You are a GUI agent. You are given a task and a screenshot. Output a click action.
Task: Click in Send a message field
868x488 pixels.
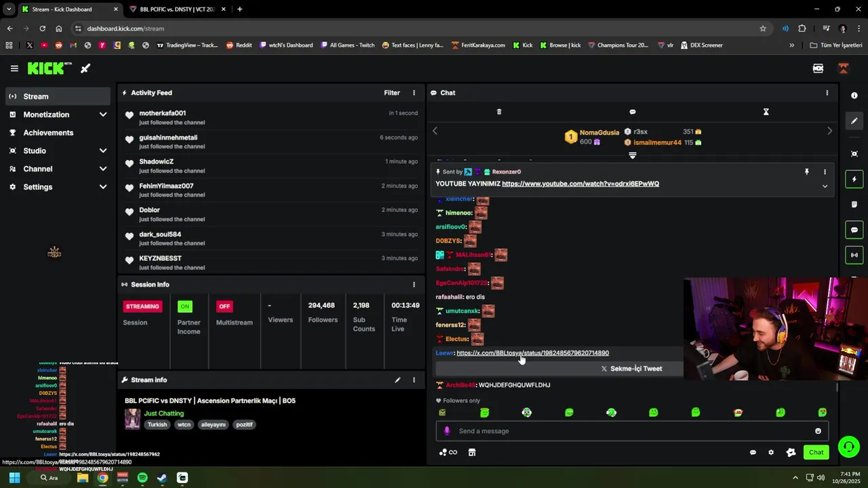coord(632,431)
